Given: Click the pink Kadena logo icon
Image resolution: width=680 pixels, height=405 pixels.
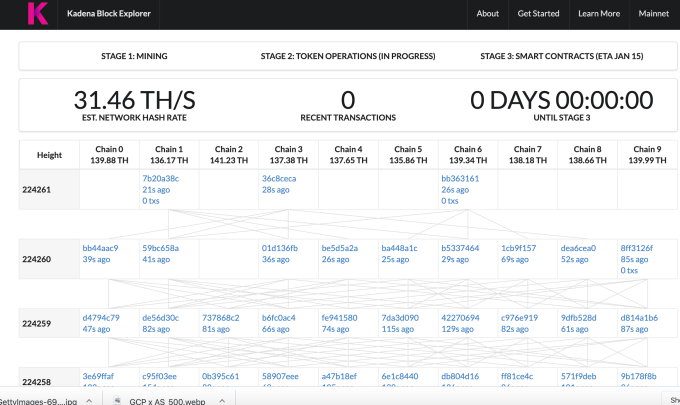Looking at the screenshot, I should 37,14.
